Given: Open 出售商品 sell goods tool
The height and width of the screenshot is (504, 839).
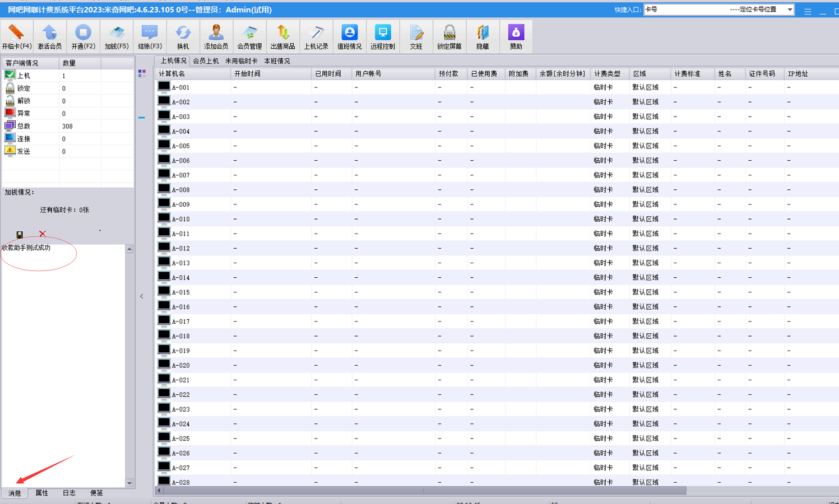Looking at the screenshot, I should [x=282, y=36].
